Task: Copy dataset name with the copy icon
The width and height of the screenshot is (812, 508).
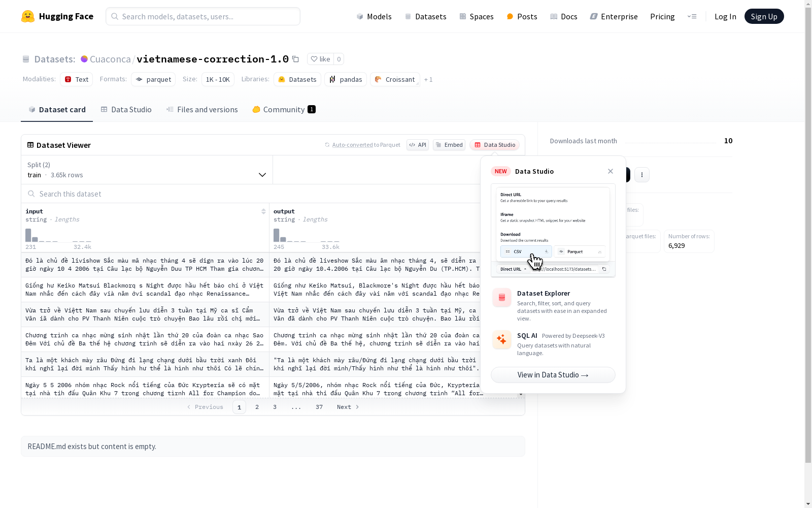Action: [295, 59]
